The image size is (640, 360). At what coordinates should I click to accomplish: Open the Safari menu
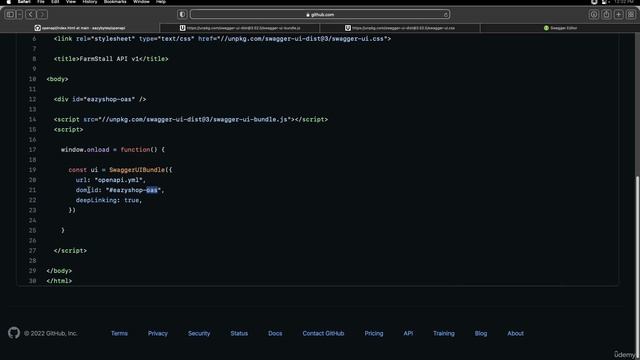(24, 2)
